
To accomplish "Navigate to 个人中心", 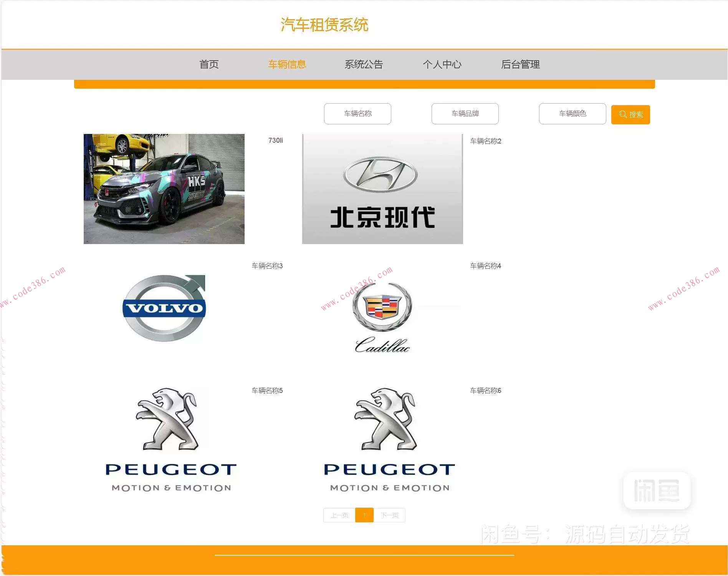I will (x=442, y=64).
